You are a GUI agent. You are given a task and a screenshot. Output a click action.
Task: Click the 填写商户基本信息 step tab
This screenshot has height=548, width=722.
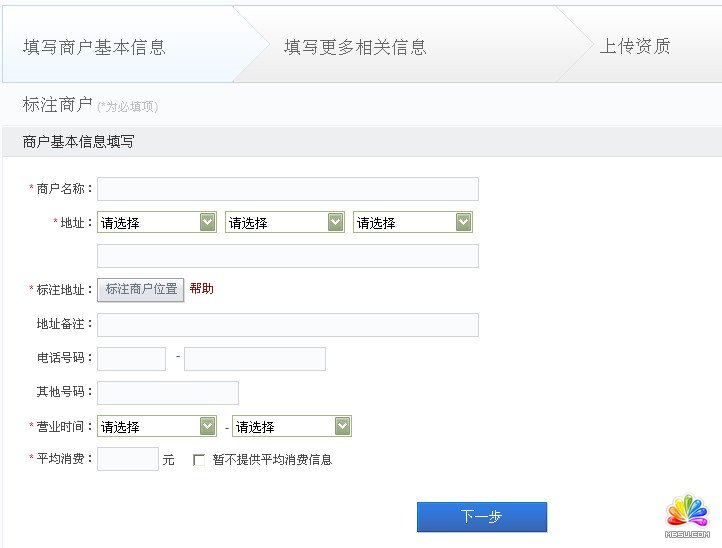point(95,47)
